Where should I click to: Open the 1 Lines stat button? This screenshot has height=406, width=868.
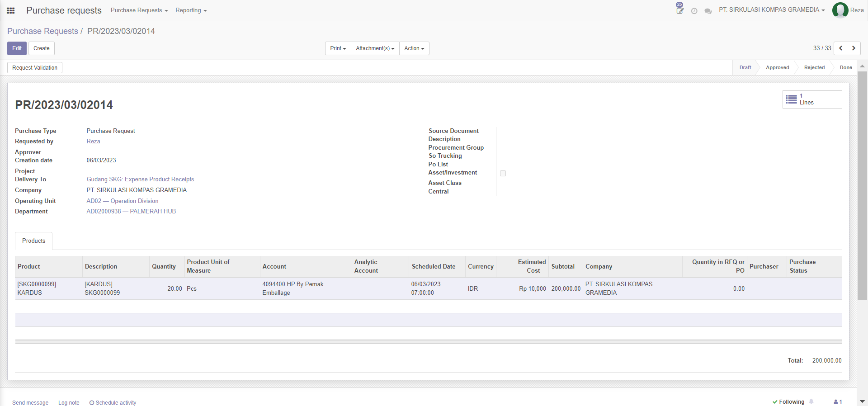pos(812,99)
